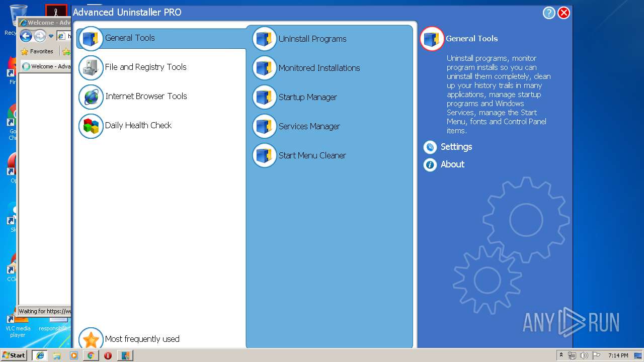Select Daily Health Check category
The width and height of the screenshot is (644, 362).
point(138,125)
